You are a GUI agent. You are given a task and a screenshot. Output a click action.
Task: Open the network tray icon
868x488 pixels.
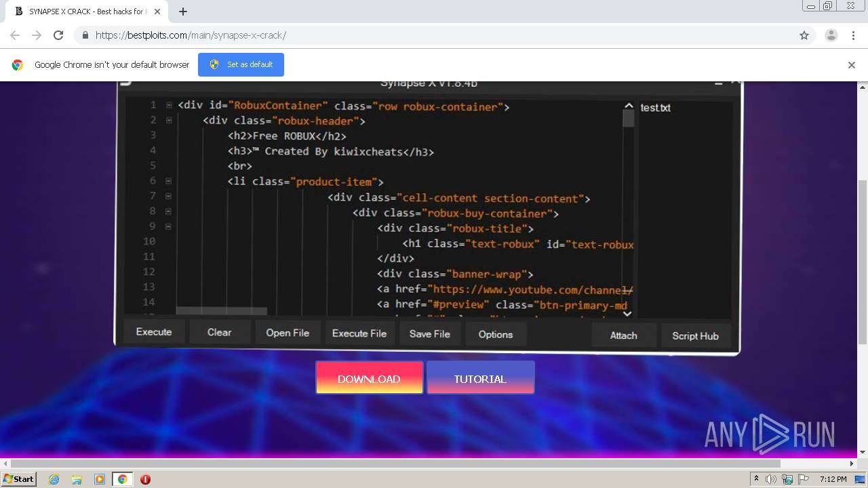[x=787, y=479]
